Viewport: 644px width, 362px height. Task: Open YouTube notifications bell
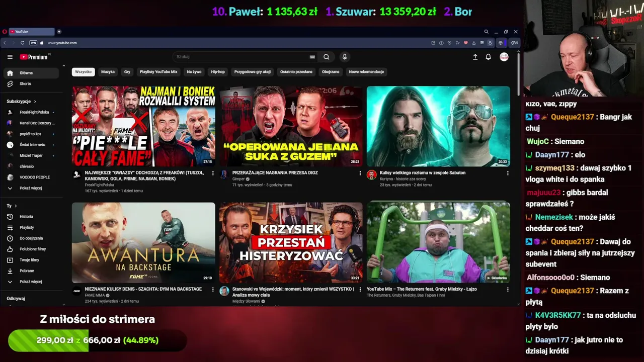[488, 57]
